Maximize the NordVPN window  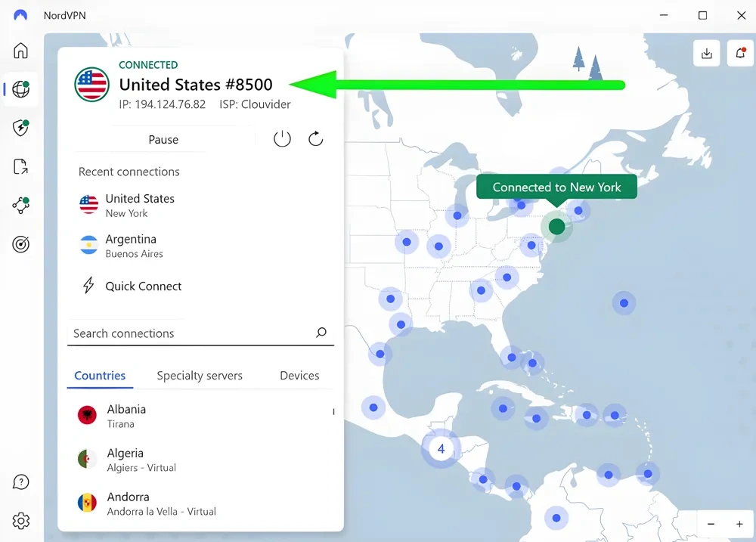tap(702, 15)
